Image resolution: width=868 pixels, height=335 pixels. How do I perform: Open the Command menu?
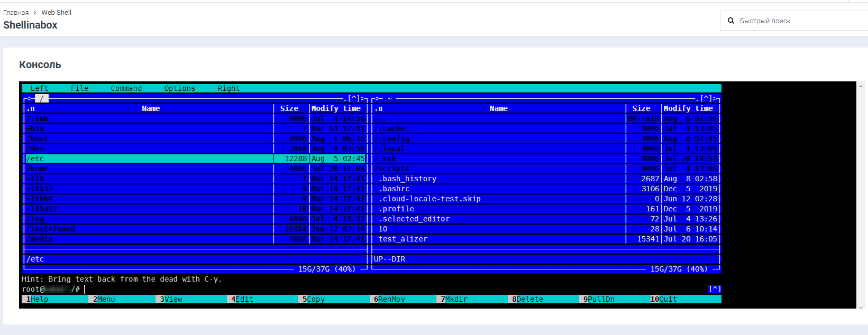[x=126, y=88]
